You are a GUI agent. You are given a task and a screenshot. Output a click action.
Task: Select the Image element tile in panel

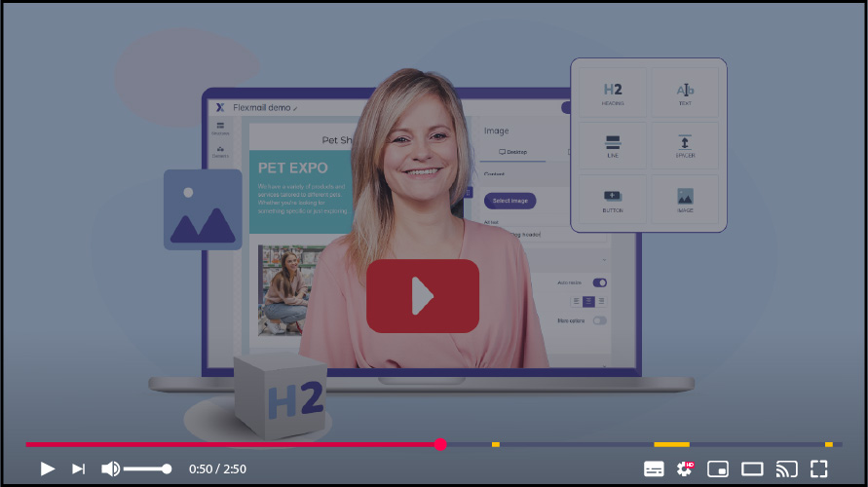pos(685,200)
